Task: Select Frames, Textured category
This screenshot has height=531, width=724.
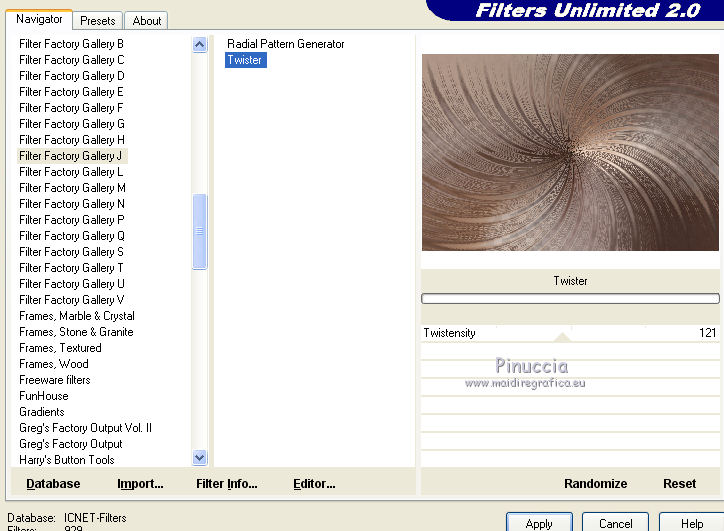Action: [x=60, y=348]
